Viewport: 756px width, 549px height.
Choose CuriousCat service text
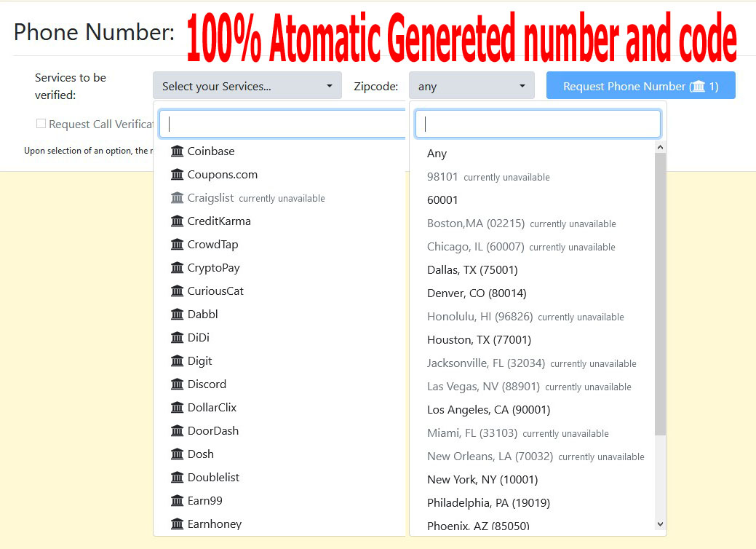(x=215, y=291)
